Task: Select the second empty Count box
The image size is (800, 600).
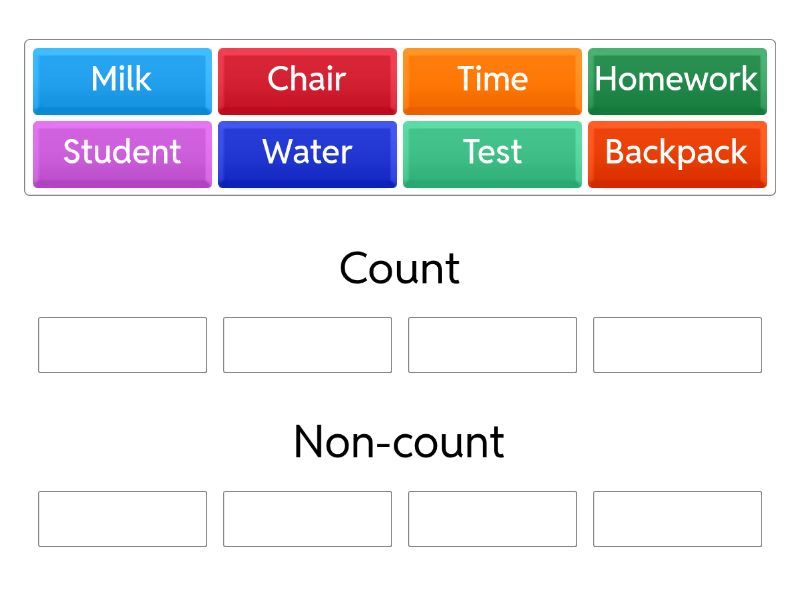Action: 307,345
